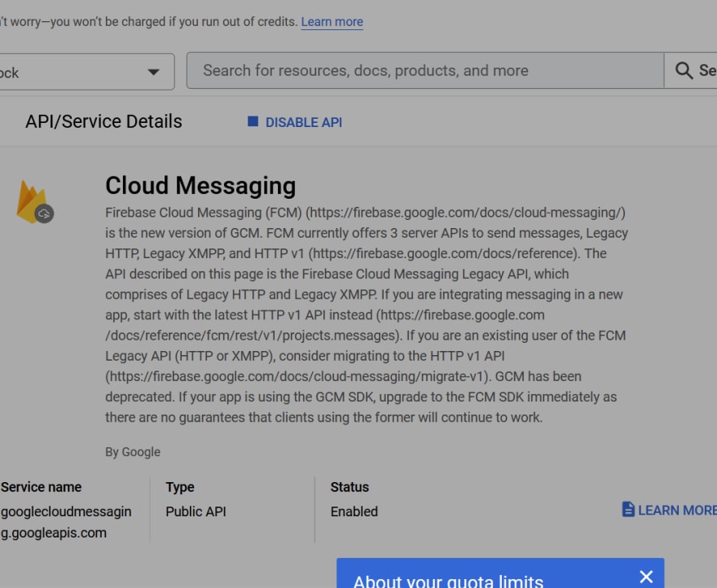Image resolution: width=717 pixels, height=588 pixels.
Task: Click the Firebase Cloud Messaging description paragraph
Action: click(367, 315)
